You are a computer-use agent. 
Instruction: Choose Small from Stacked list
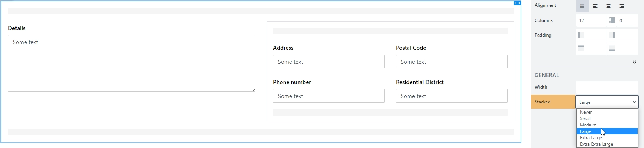pos(607,119)
